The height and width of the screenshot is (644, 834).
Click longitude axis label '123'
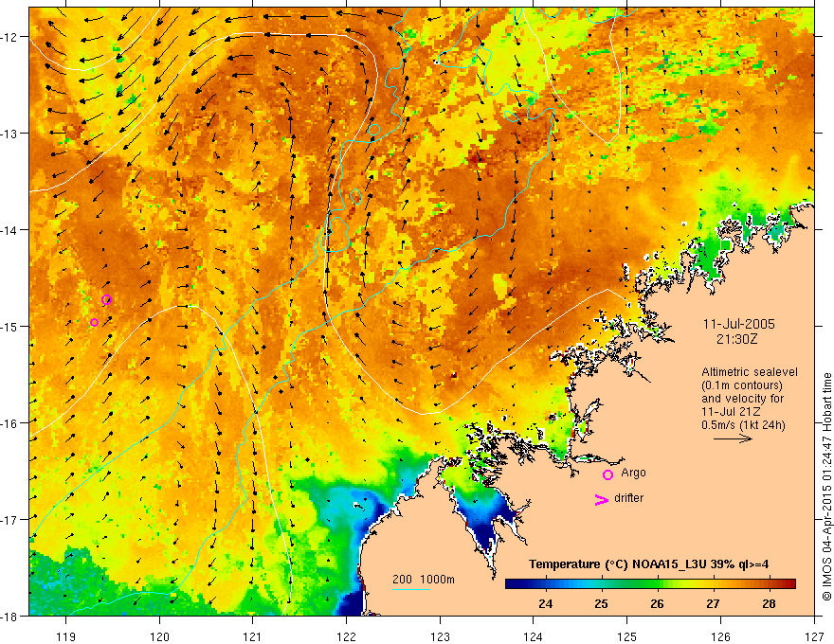440,636
